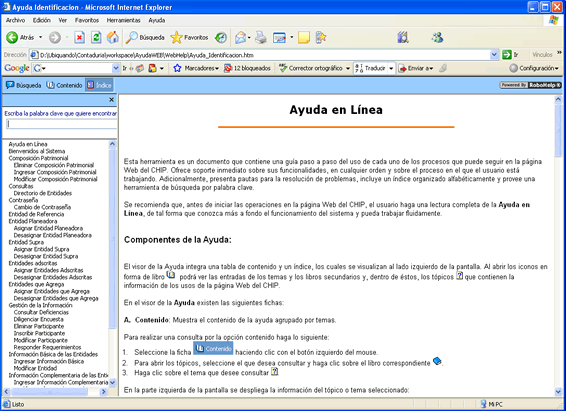Click the main content scroll-down arrow

pyautogui.click(x=558, y=392)
